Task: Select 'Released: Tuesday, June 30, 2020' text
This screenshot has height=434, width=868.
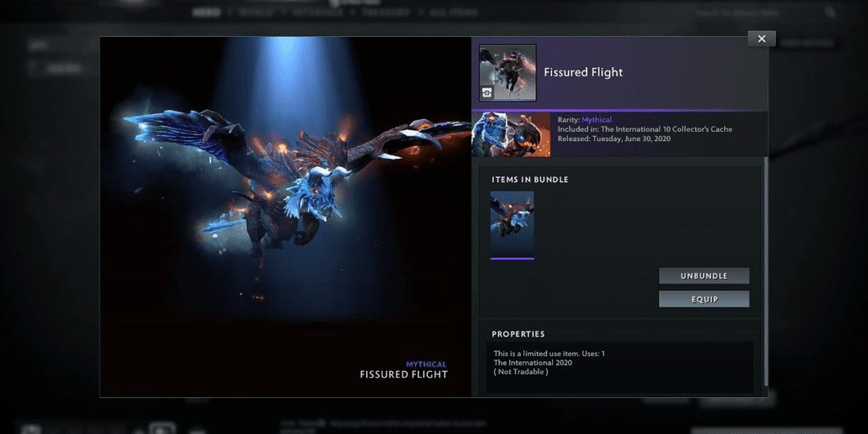Action: tap(614, 139)
